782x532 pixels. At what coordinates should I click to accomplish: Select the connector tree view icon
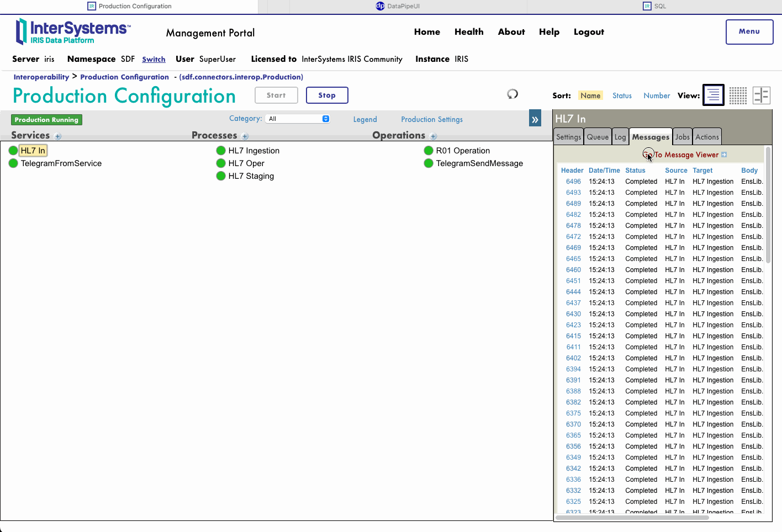(x=762, y=95)
